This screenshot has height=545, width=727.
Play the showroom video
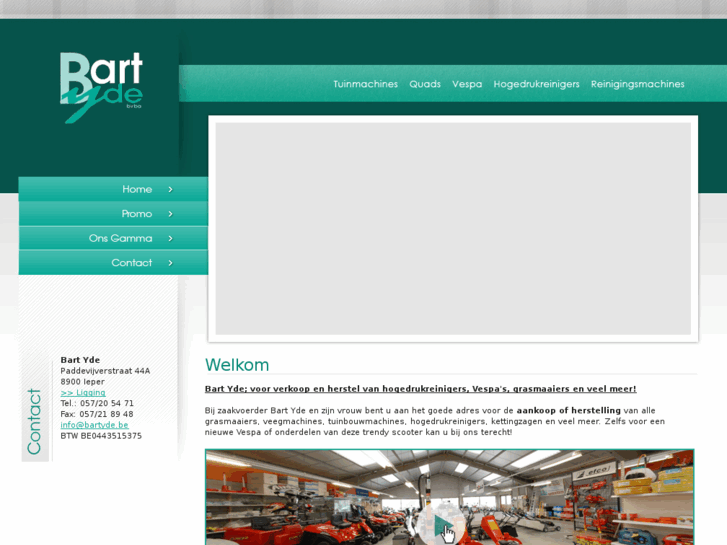click(x=440, y=526)
